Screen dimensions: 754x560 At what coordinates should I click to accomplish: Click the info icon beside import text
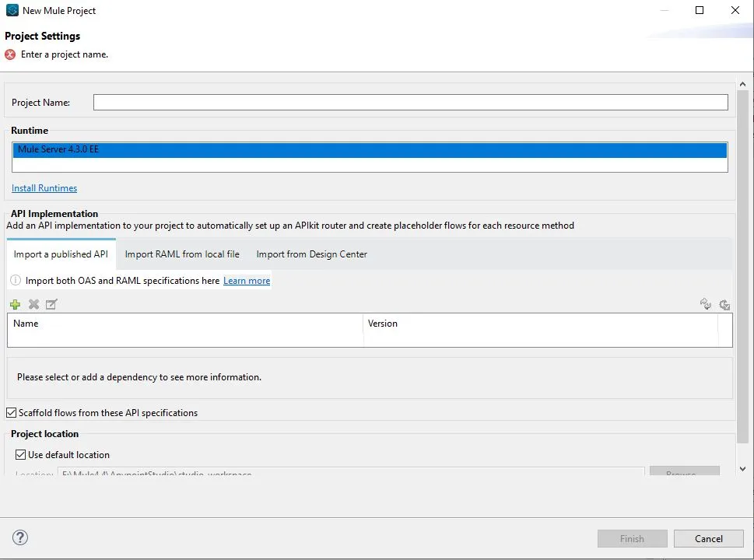[16, 280]
